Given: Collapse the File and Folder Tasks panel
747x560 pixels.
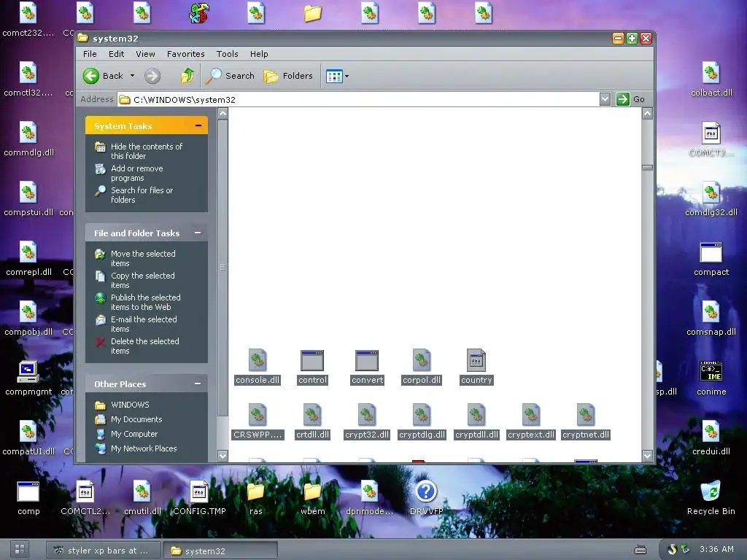Looking at the screenshot, I should 198,233.
